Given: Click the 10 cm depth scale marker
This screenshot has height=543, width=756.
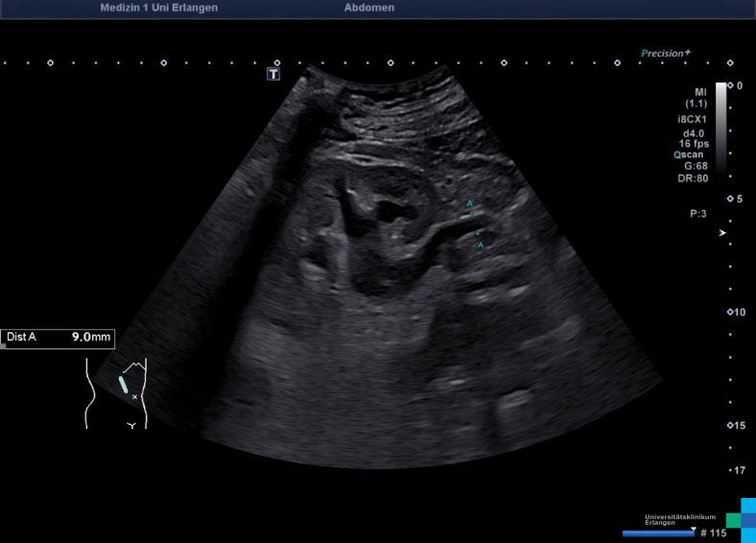Looking at the screenshot, I should pyautogui.click(x=735, y=313).
